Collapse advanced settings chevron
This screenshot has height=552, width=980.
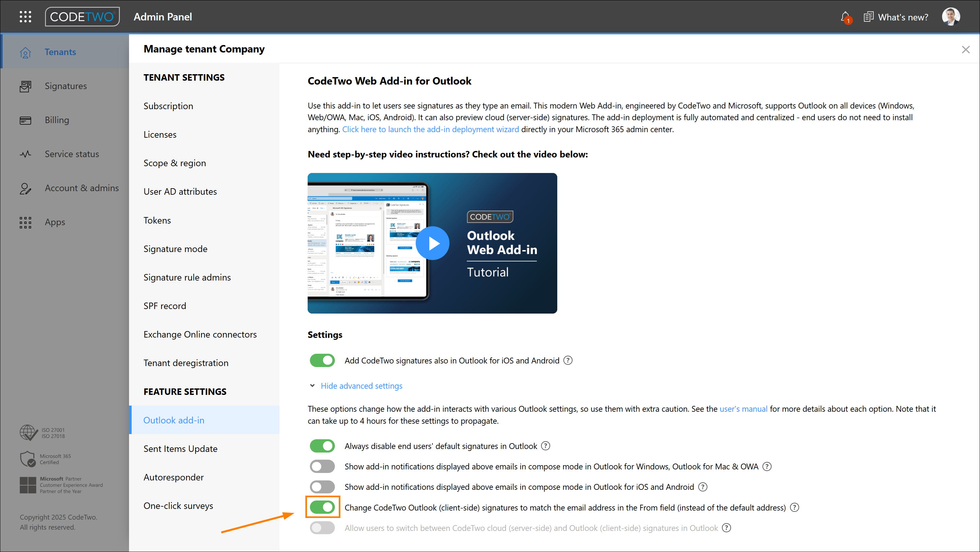pyautogui.click(x=312, y=385)
